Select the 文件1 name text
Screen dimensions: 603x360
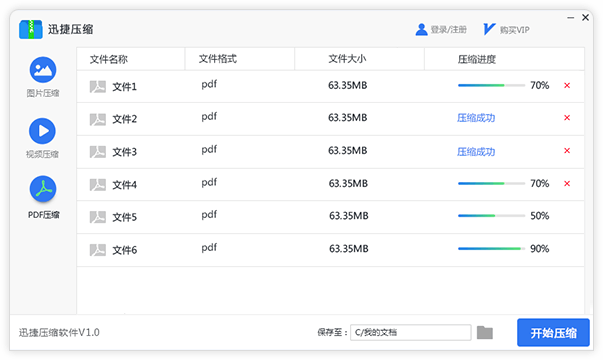(x=124, y=87)
